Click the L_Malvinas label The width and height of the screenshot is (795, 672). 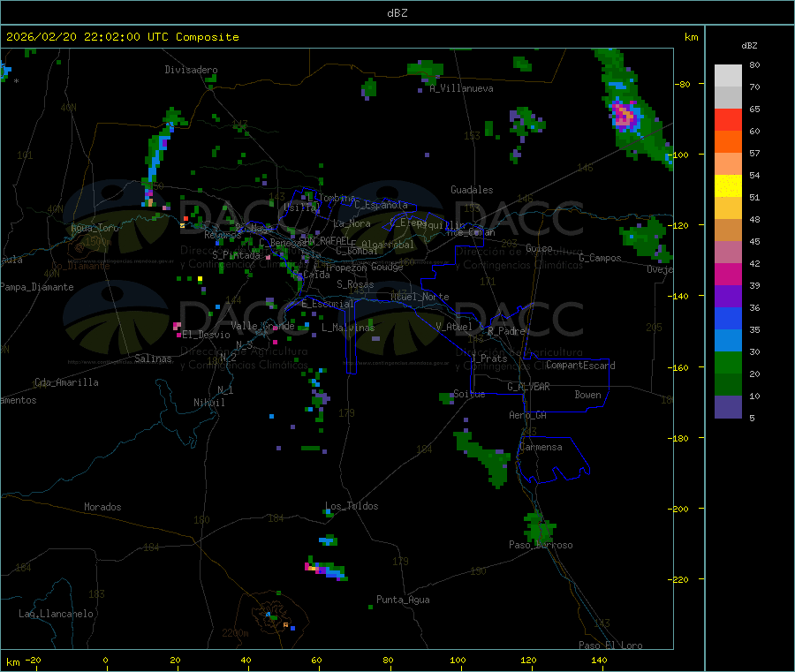[348, 328]
